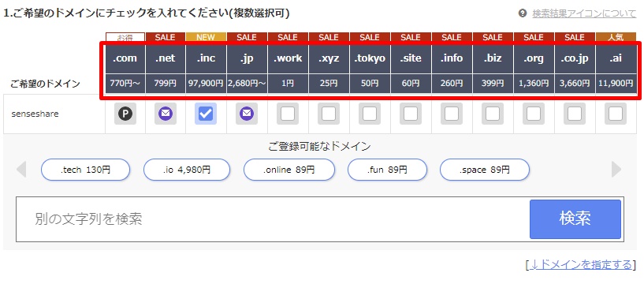Select the .online 89円 domain pill
This screenshot has height=284, width=644.
(289, 170)
